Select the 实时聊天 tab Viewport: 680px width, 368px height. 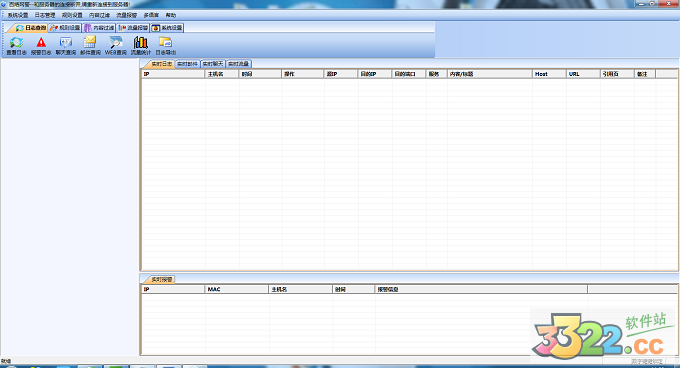coord(213,64)
